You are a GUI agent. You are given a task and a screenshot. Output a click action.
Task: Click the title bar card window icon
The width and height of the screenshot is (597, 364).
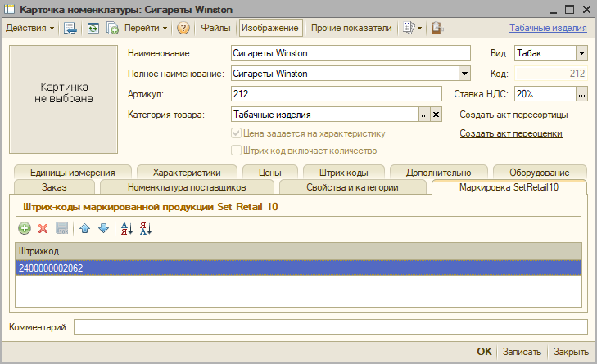point(10,9)
